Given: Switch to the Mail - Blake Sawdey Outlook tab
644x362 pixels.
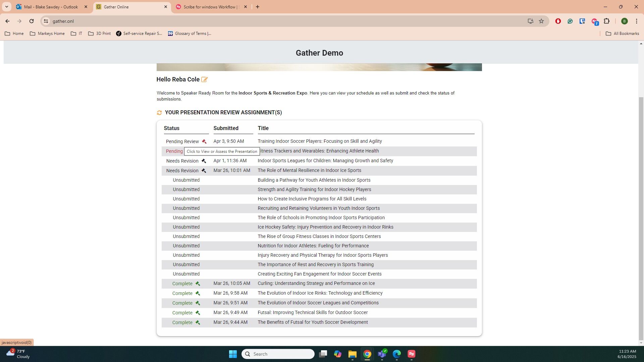Looking at the screenshot, I should (x=51, y=7).
